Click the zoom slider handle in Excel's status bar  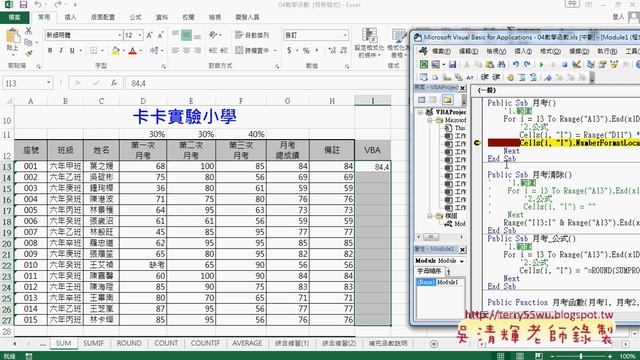point(581,356)
